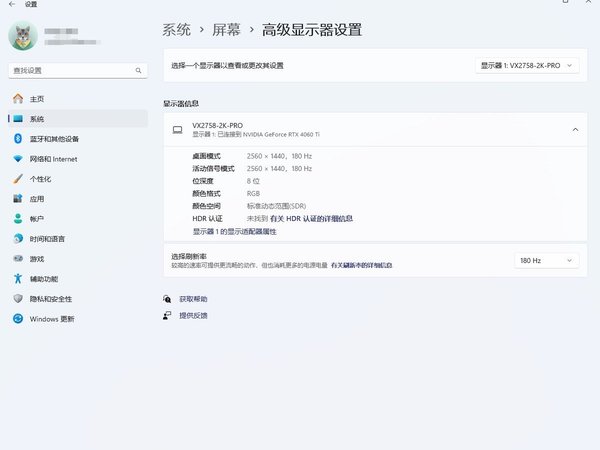This screenshot has width=600, height=450.
Task: Click the 隐私和安全性 shield icon
Action: pyautogui.click(x=18, y=298)
